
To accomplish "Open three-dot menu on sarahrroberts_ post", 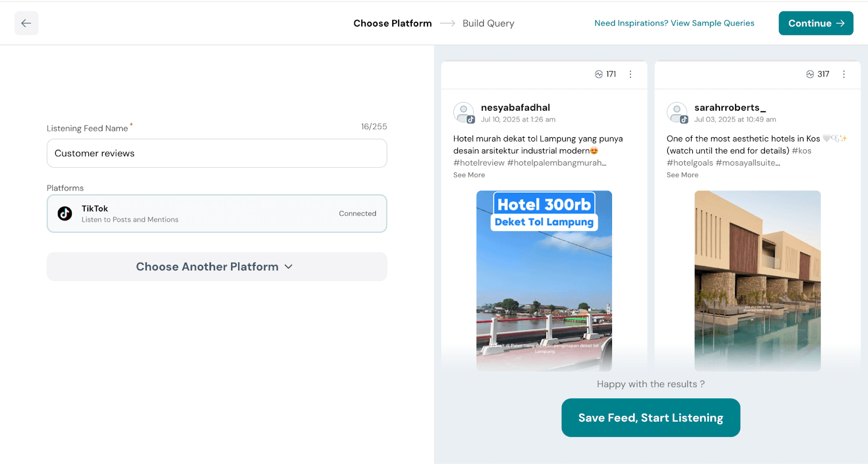I will [x=844, y=74].
